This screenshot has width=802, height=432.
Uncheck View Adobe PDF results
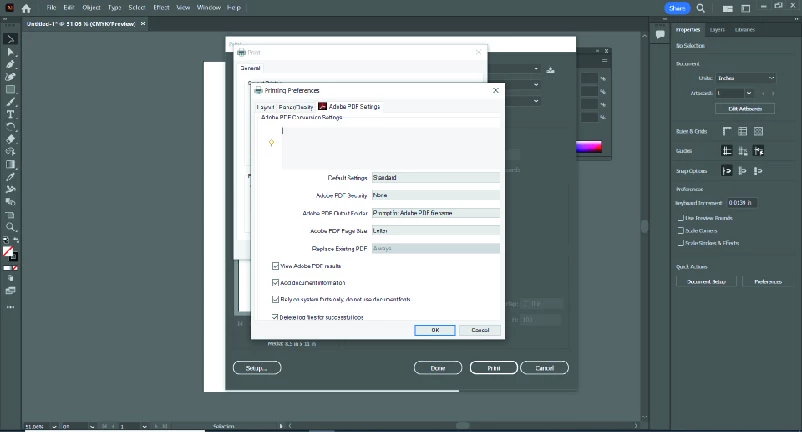275,266
